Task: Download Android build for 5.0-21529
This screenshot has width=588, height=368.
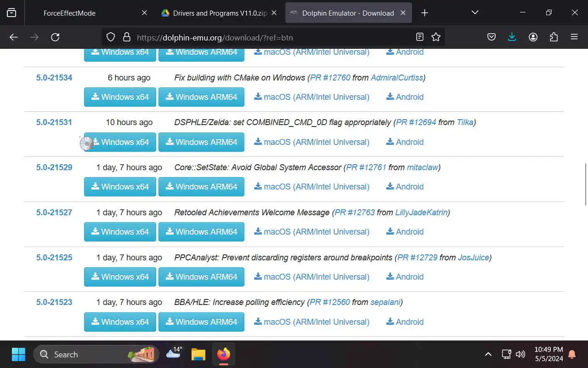Action: (x=405, y=187)
